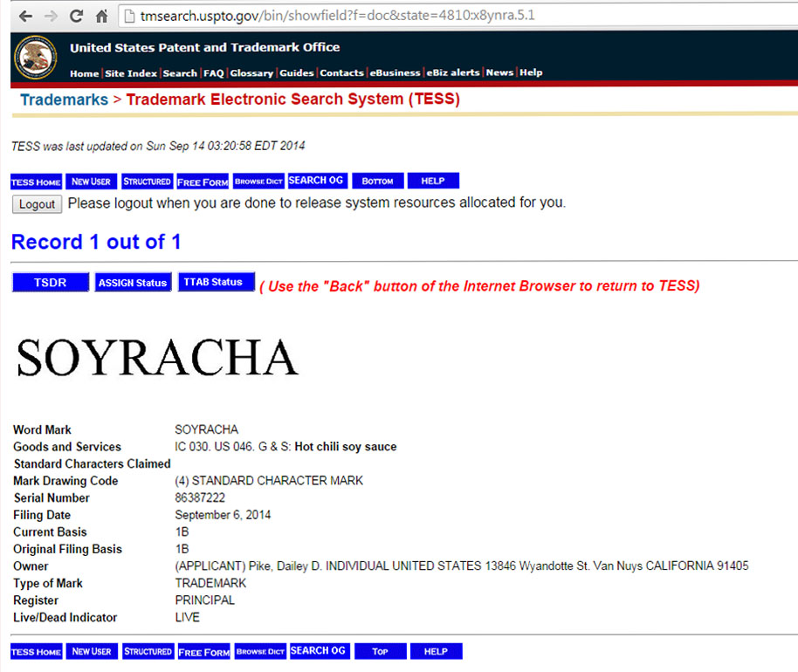Click bottom Structured button
Image resolution: width=798 pixels, height=672 pixels.
[148, 651]
